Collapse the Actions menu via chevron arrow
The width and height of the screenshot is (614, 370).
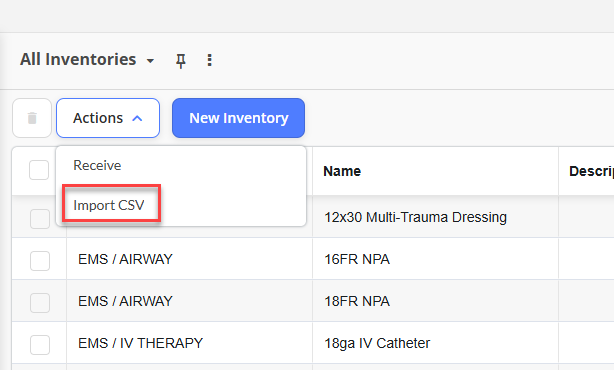137,118
